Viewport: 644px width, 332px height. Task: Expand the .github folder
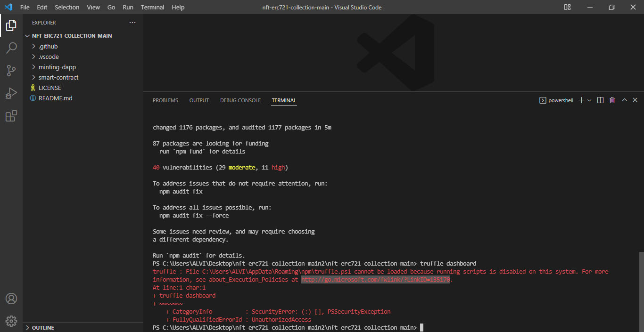[47, 46]
